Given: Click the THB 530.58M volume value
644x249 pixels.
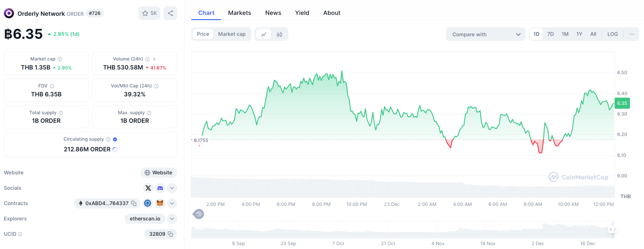Looking at the screenshot, I should coord(123,67).
